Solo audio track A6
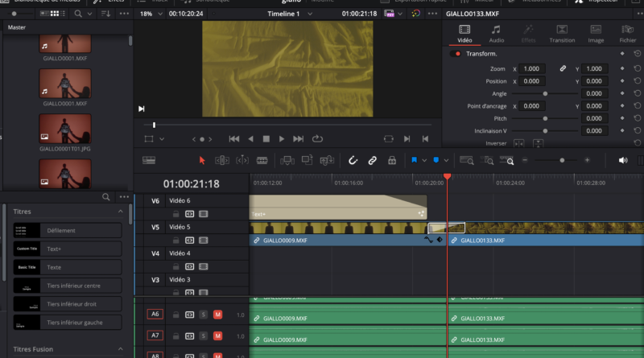Viewport: 644px width, 358px height. coord(204,315)
